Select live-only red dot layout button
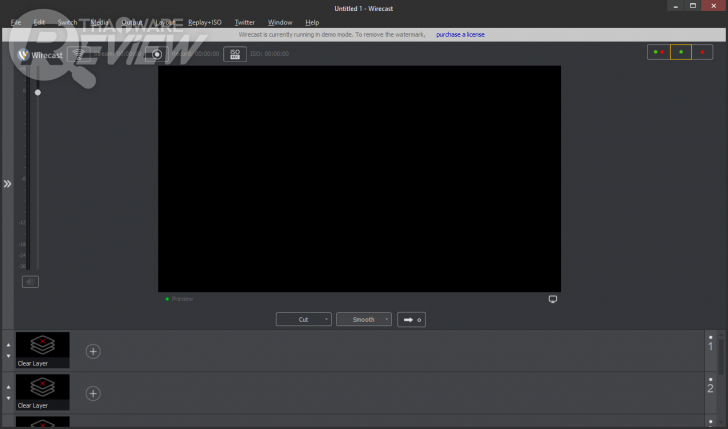Viewport: 728px width, 429px height. point(702,52)
